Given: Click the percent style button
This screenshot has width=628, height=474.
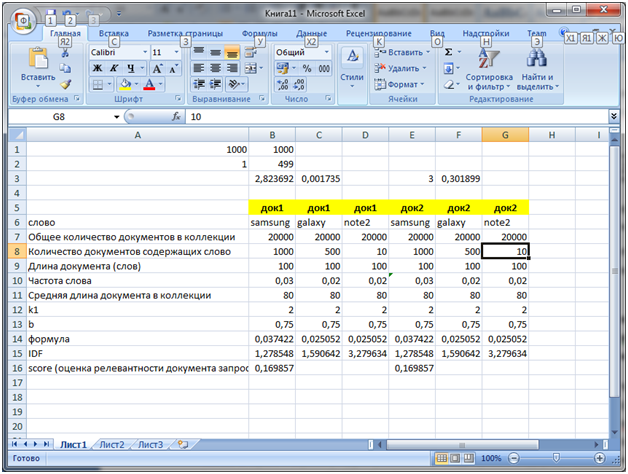Looking at the screenshot, I should point(308,68).
